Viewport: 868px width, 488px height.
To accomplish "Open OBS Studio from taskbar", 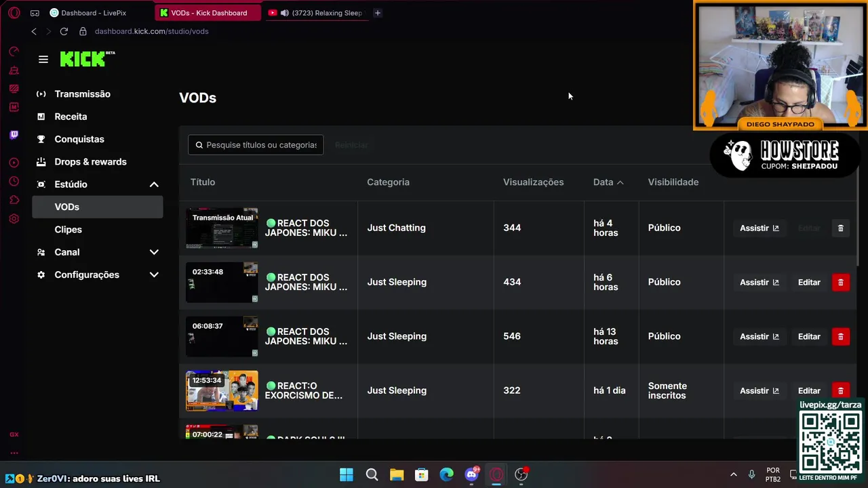I will click(x=521, y=474).
